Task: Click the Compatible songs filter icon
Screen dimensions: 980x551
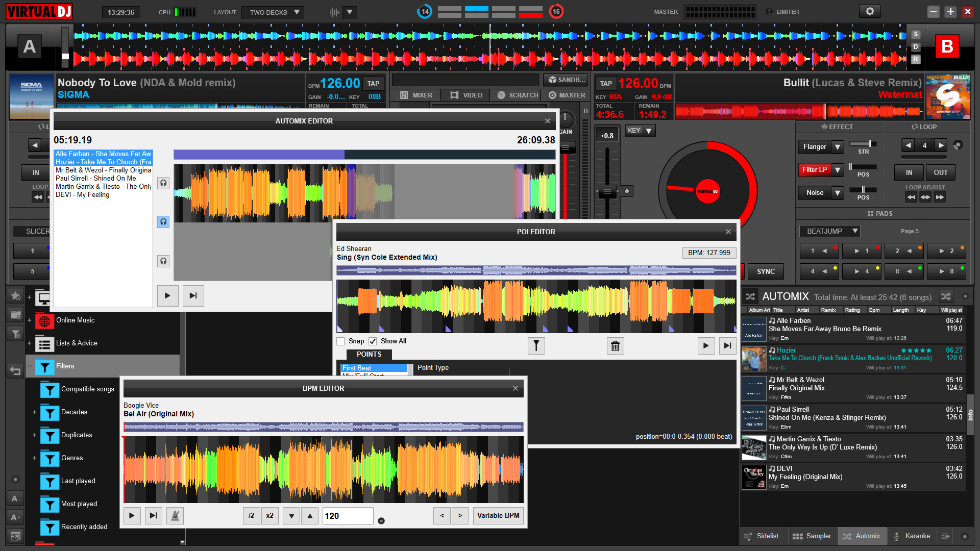Action: click(x=50, y=390)
